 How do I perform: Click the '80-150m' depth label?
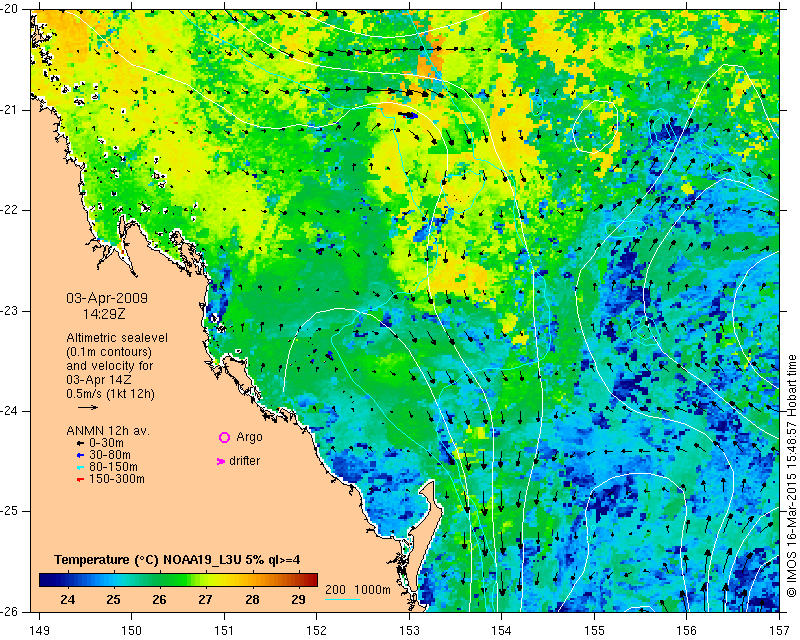coord(113,467)
